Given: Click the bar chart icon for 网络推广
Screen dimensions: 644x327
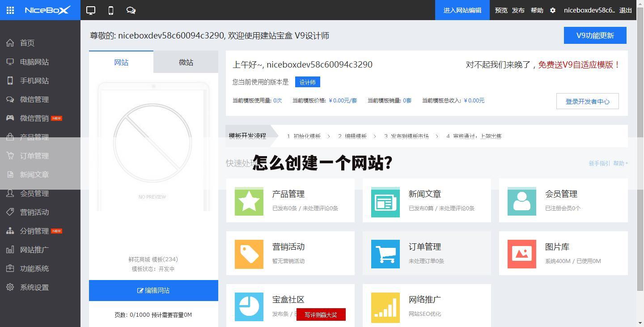Looking at the screenshot, I should coord(385,306).
